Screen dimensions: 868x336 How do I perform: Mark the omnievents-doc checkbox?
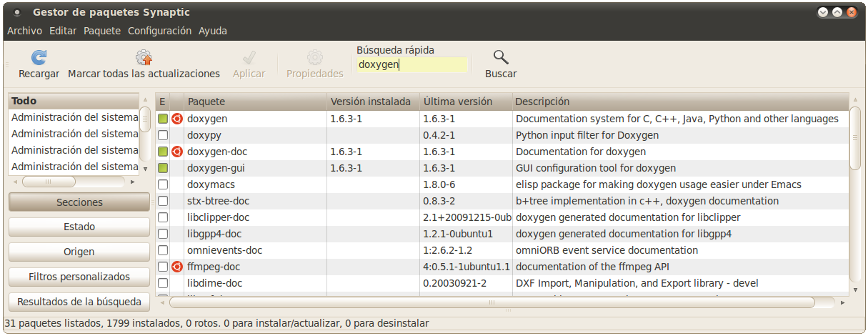(163, 250)
